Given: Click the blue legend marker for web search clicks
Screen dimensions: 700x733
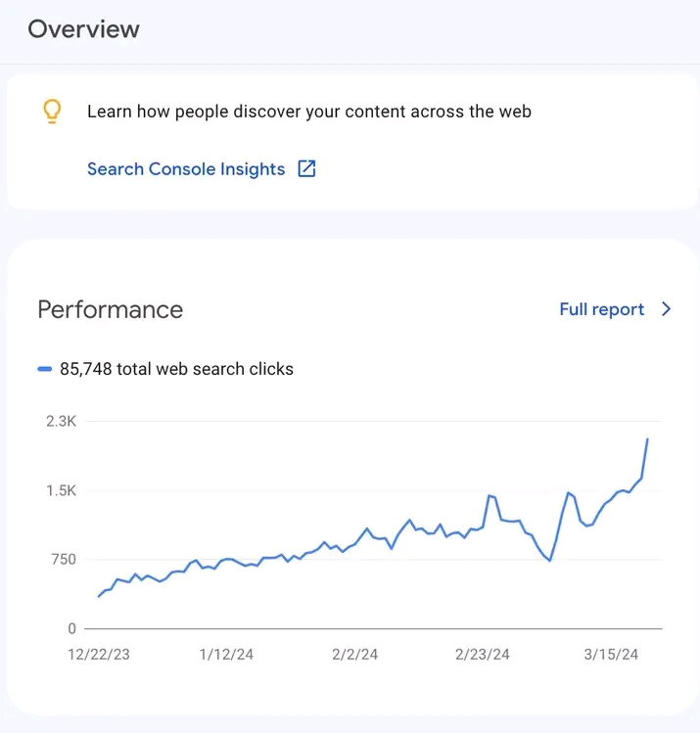Looking at the screenshot, I should [44, 369].
